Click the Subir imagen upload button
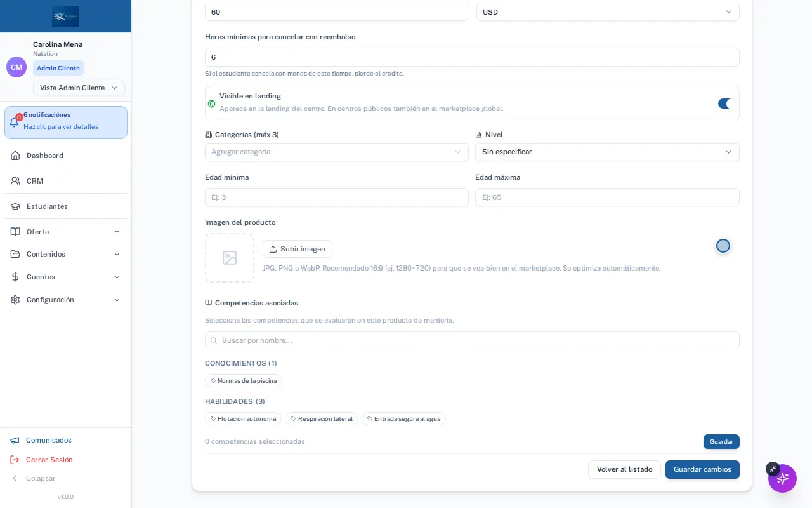 pos(297,249)
